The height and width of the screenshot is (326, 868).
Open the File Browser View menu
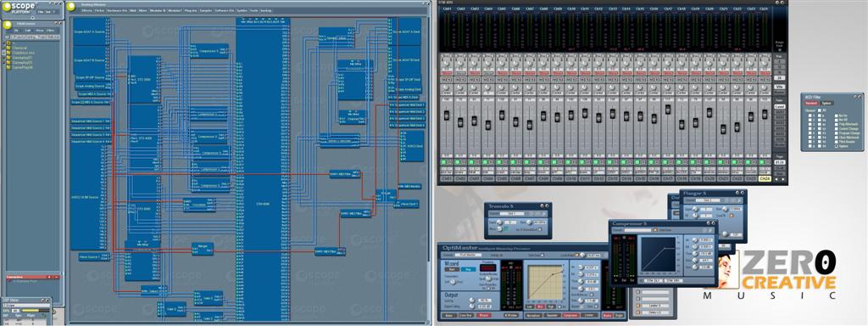pos(39,30)
